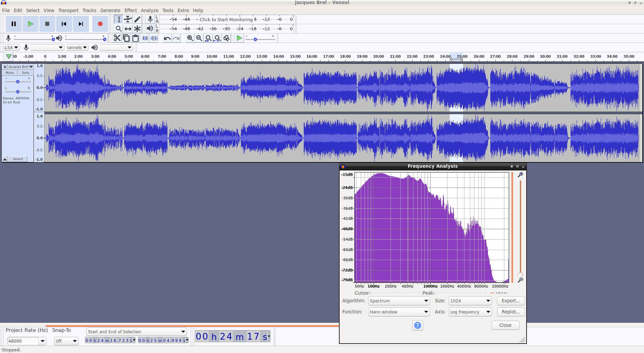The height and width of the screenshot is (353, 644).
Task: Adjust the track gain slider
Action: (x=18, y=82)
